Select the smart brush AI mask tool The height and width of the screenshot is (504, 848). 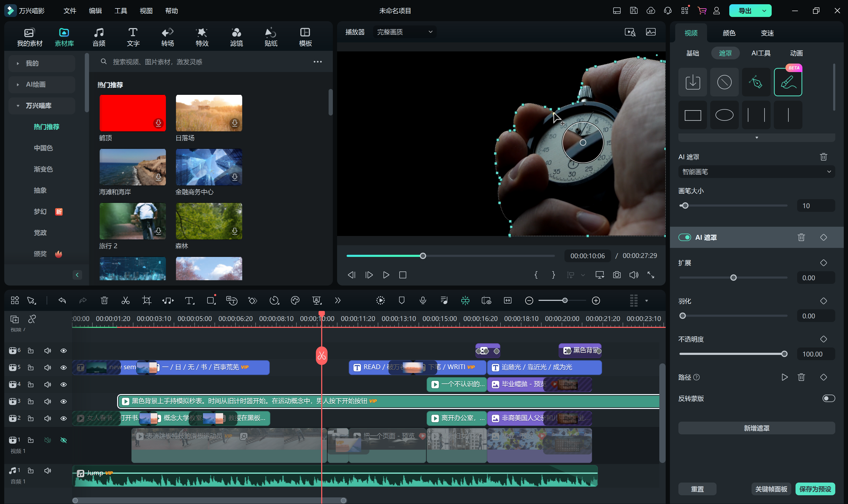(788, 82)
